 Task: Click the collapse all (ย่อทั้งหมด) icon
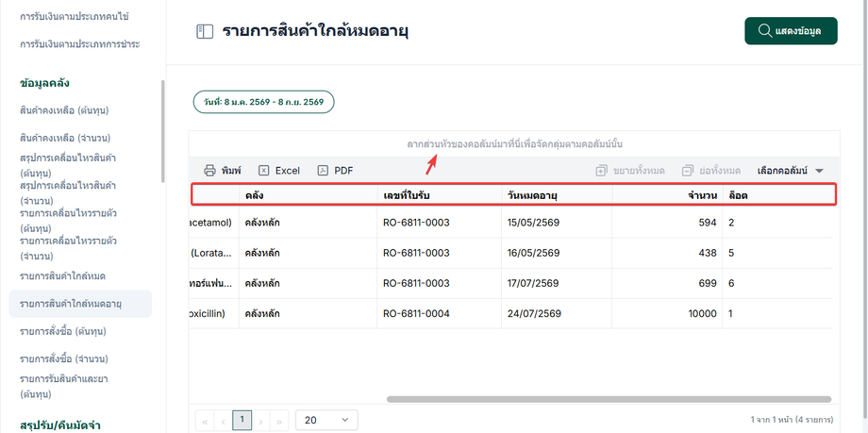tap(687, 171)
